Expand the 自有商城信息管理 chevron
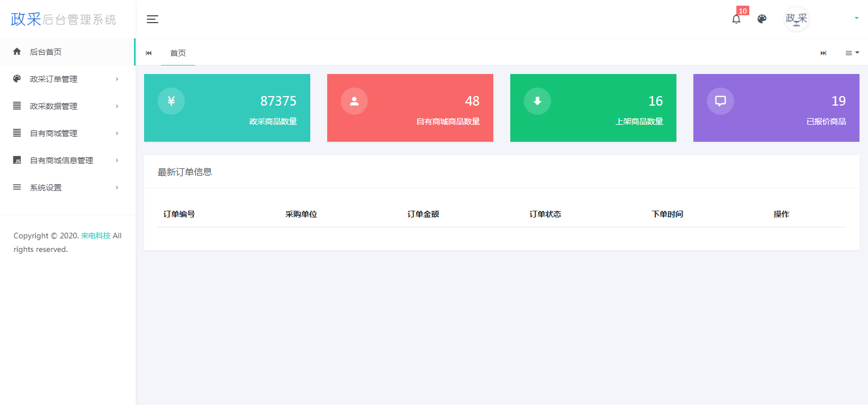Image resolution: width=868 pixels, height=405 pixels. (117, 160)
